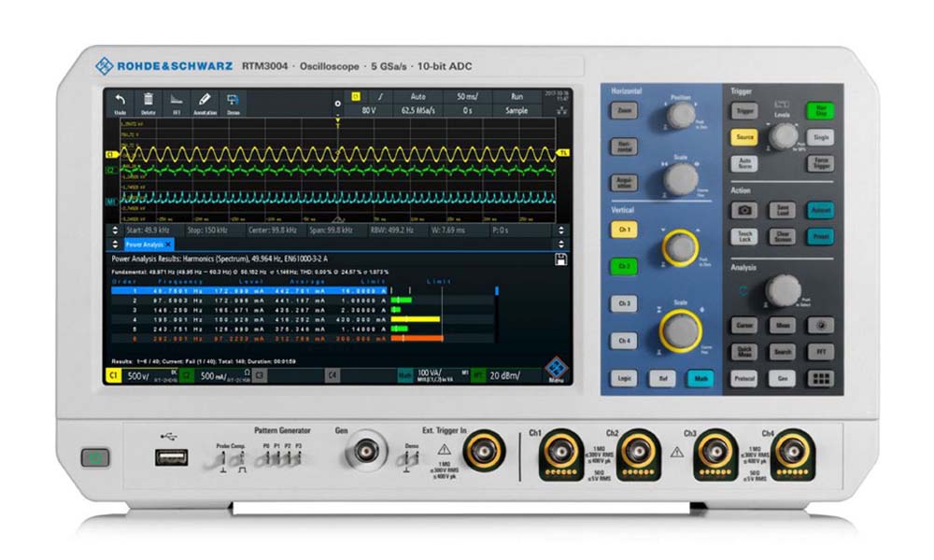Open the 50 ms/ timebase setting
Viewport: 934px width, 560px height.
click(x=466, y=96)
